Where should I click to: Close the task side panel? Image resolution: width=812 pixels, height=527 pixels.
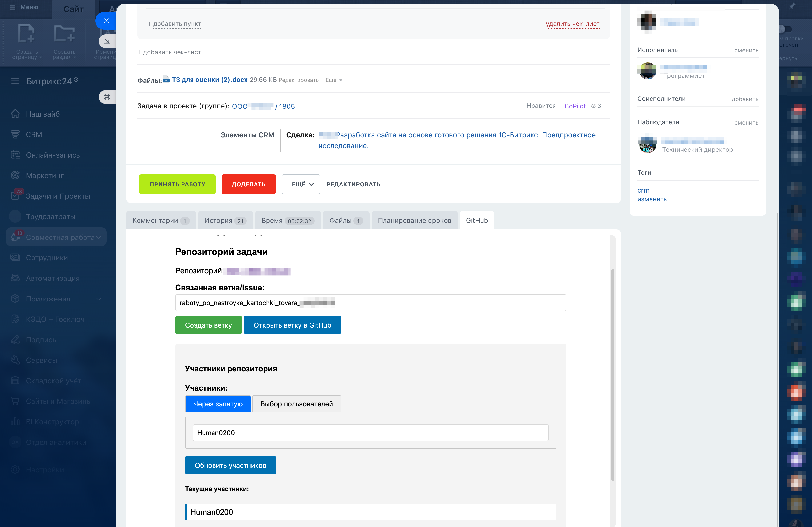107,21
